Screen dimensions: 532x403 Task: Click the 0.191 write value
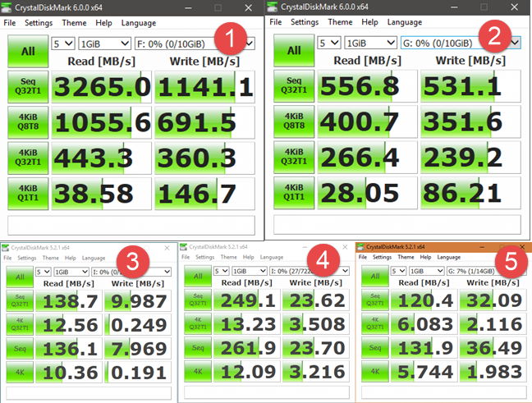[x=138, y=373]
